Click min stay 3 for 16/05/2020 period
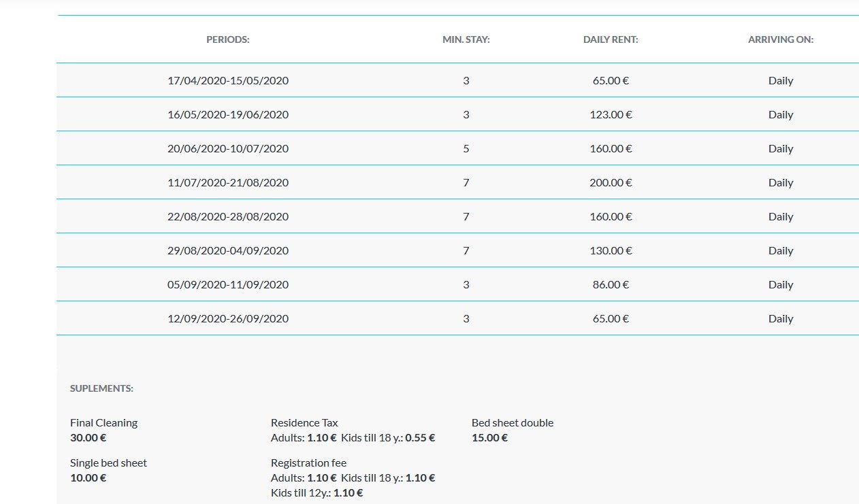The height and width of the screenshot is (504, 859). [x=466, y=114]
